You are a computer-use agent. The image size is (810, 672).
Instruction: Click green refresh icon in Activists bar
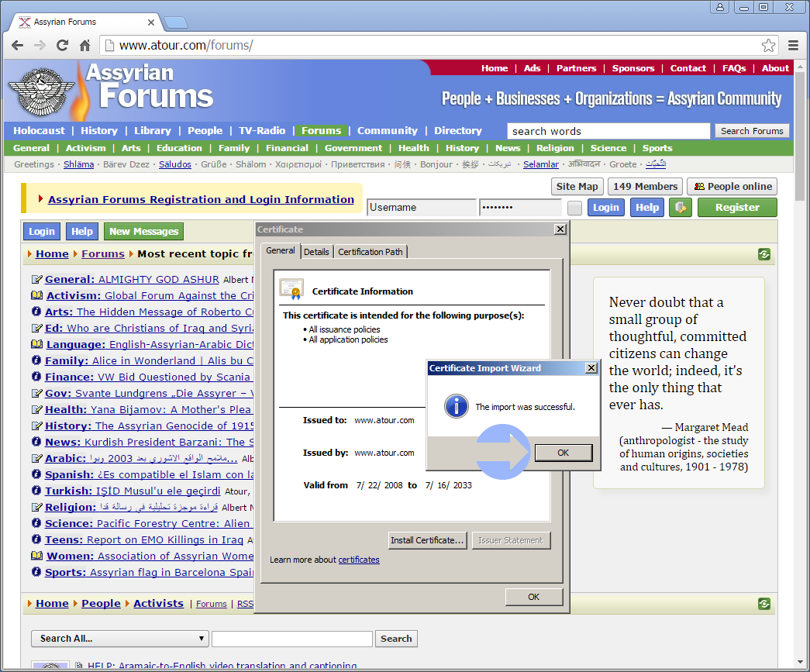764,604
